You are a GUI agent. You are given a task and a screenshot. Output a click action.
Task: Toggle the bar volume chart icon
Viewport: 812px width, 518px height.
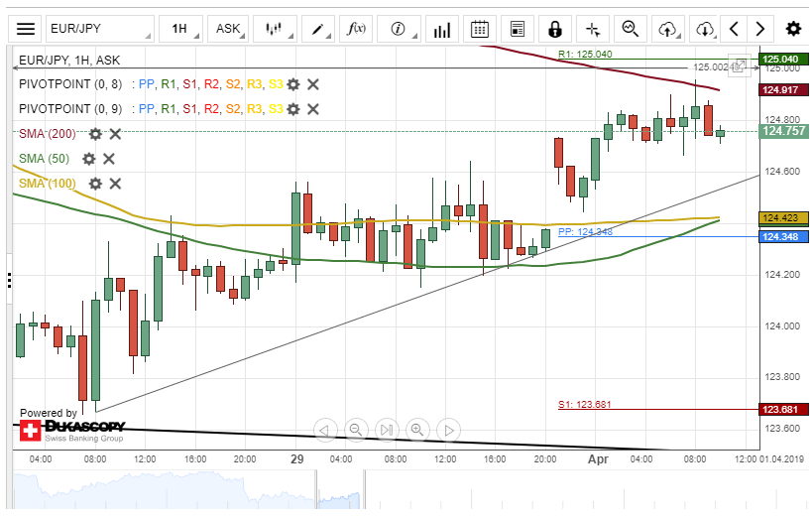click(x=442, y=29)
